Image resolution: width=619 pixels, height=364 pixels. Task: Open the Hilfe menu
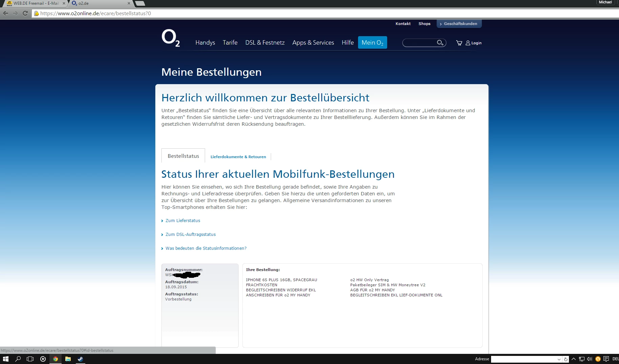[348, 43]
